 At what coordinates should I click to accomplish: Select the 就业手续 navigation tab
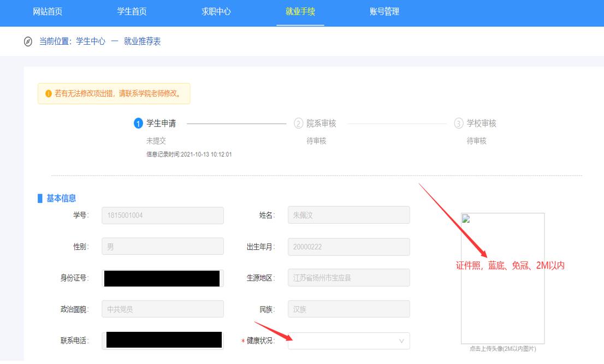click(x=300, y=11)
